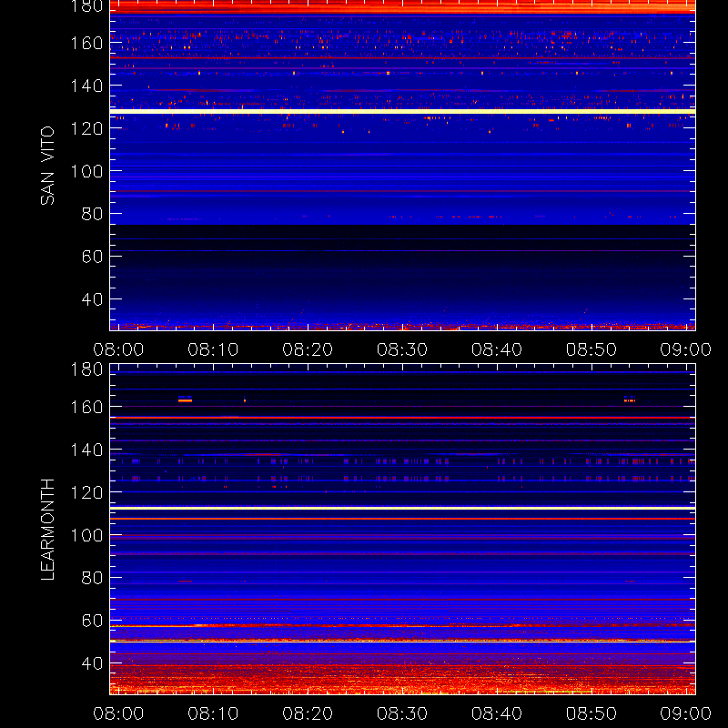Image resolution: width=728 pixels, height=728 pixels.
Task: Choose 08:50 time label under LEARMONTH plot
Action: [591, 713]
